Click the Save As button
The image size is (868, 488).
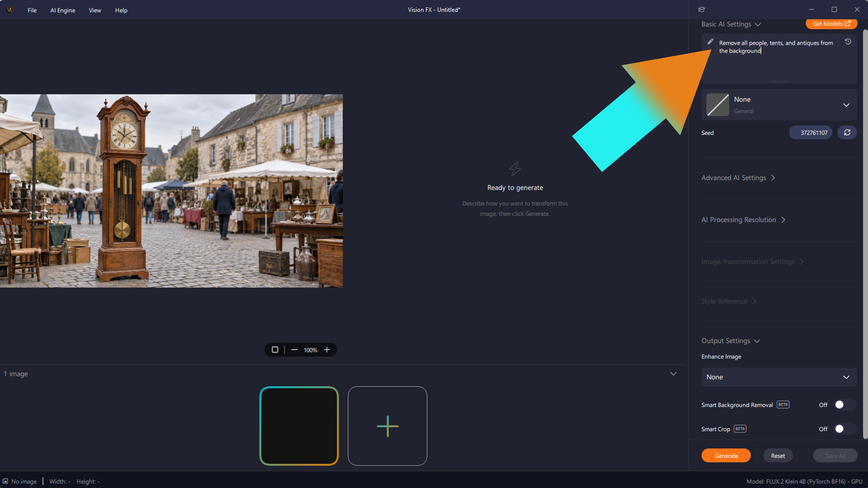835,455
